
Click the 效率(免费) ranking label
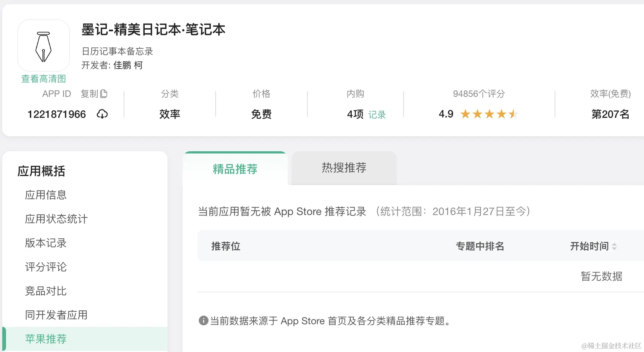610,94
